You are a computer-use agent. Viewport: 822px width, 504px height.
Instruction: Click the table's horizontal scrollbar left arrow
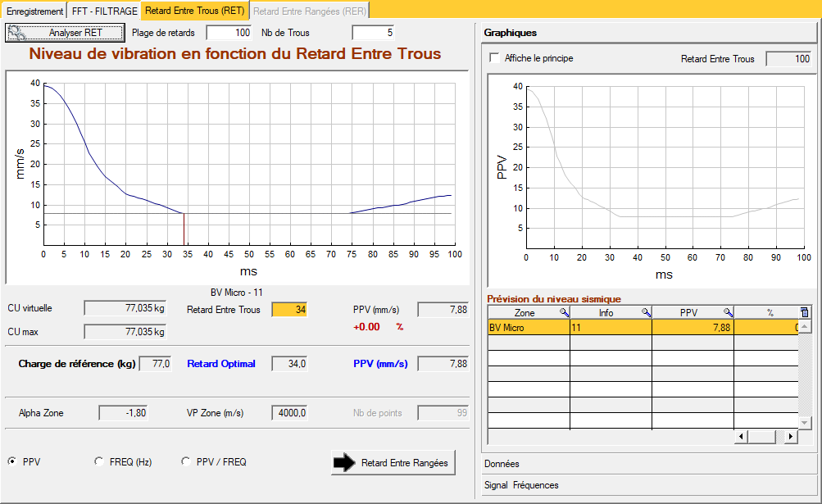(741, 436)
